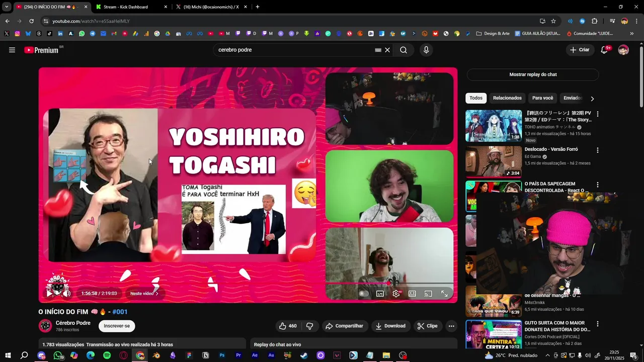The width and height of the screenshot is (644, 362).
Task: Open Design & Arte bookmarks folder
Action: pyautogui.click(x=493, y=34)
